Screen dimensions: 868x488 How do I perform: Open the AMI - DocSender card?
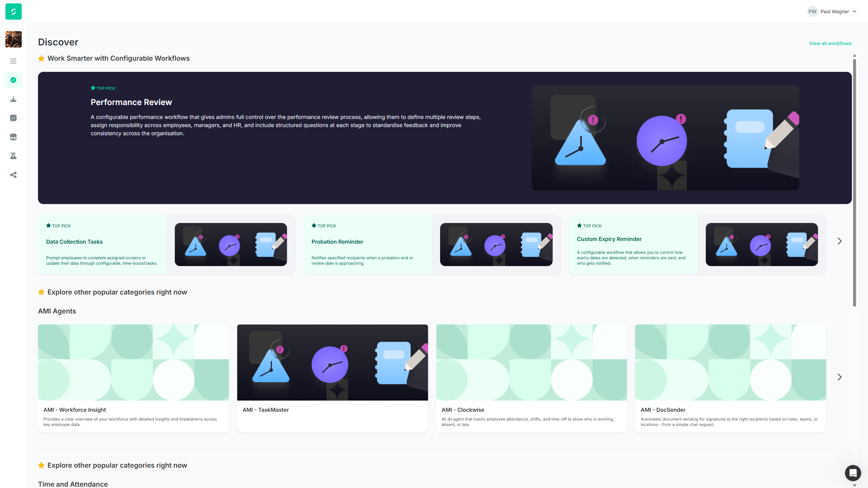click(730, 379)
